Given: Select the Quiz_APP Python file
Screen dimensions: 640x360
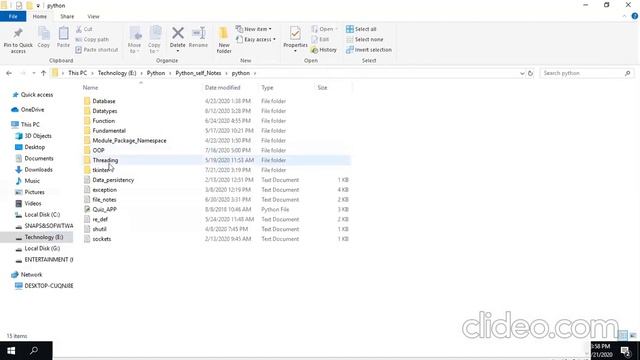Looking at the screenshot, I should pyautogui.click(x=104, y=209).
